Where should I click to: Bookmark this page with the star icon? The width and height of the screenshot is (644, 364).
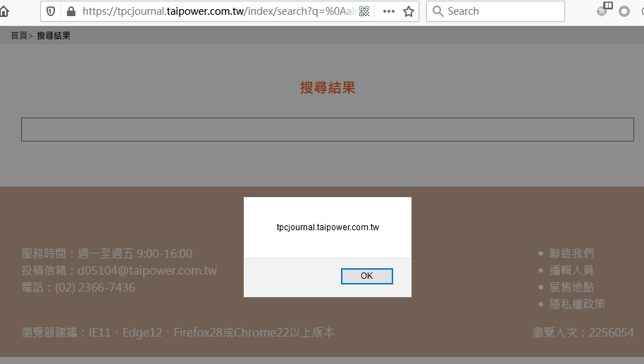[409, 11]
